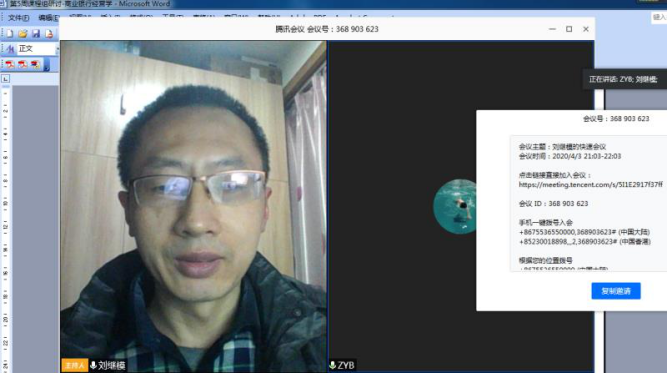The width and height of the screenshot is (667, 373).
Task: Click the permission document icon beside Save
Action: pyautogui.click(x=49, y=34)
